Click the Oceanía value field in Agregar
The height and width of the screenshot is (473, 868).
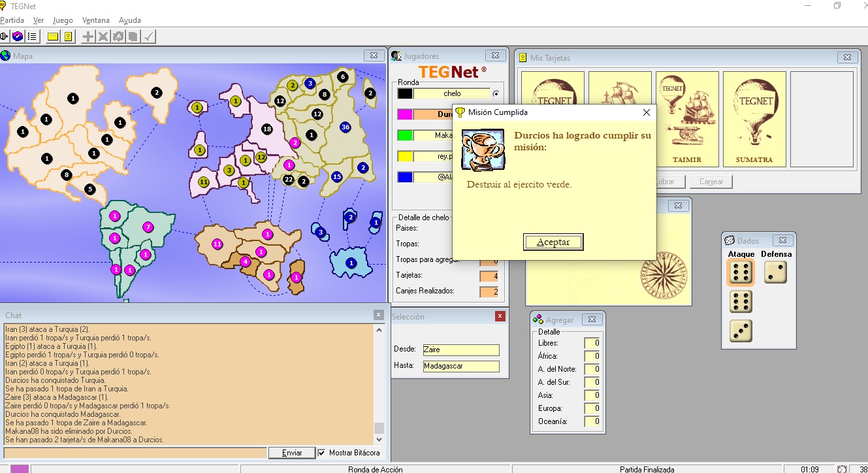point(592,421)
